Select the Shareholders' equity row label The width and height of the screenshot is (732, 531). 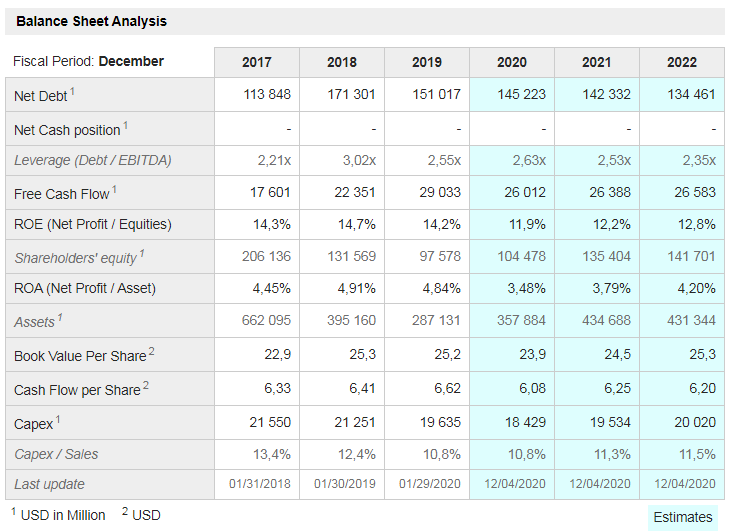point(75,258)
